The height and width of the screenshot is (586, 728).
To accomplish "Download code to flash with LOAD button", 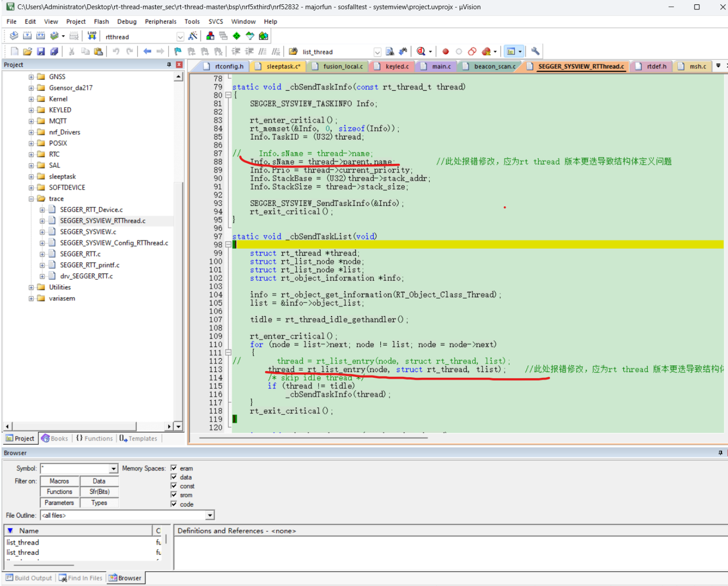I will click(x=92, y=35).
